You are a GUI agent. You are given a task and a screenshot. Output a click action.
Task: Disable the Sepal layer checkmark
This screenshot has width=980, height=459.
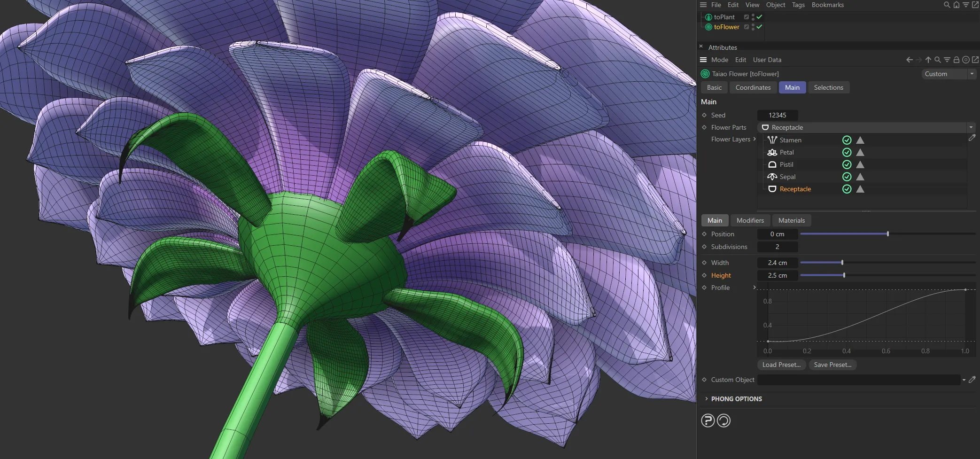point(847,177)
